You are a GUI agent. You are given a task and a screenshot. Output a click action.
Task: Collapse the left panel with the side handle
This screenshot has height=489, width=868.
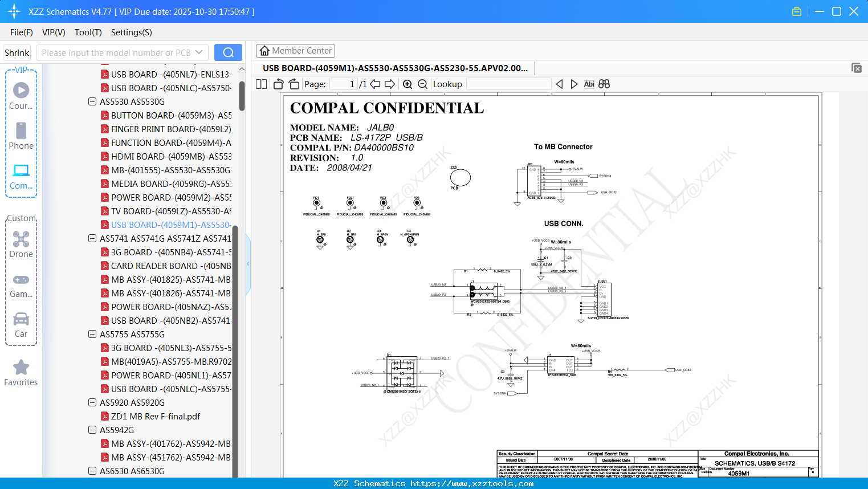pyautogui.click(x=248, y=263)
